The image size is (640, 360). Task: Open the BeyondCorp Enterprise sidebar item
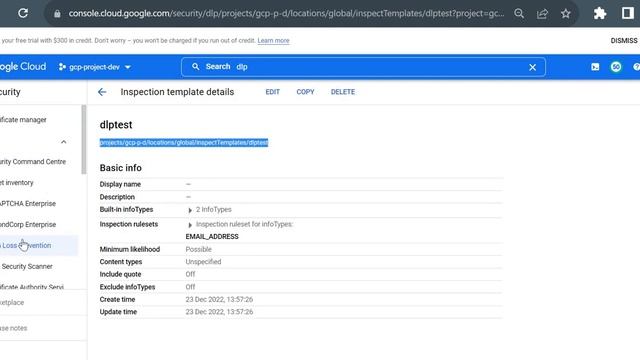coord(28,224)
